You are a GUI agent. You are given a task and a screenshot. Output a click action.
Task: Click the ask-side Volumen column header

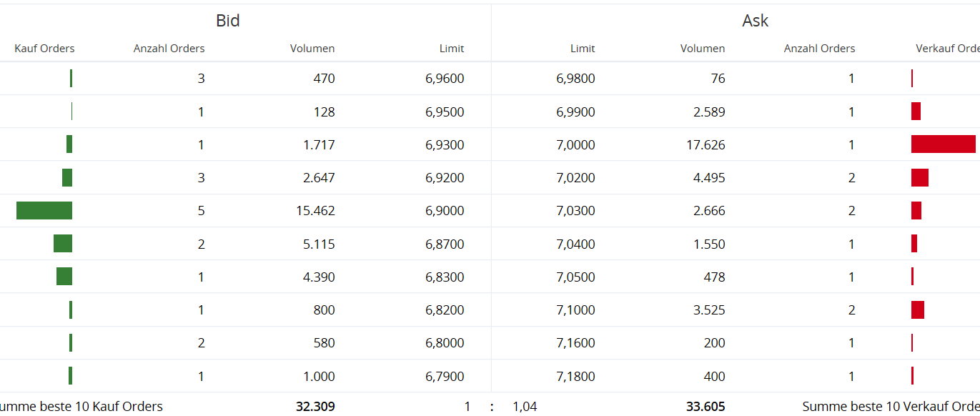click(703, 49)
